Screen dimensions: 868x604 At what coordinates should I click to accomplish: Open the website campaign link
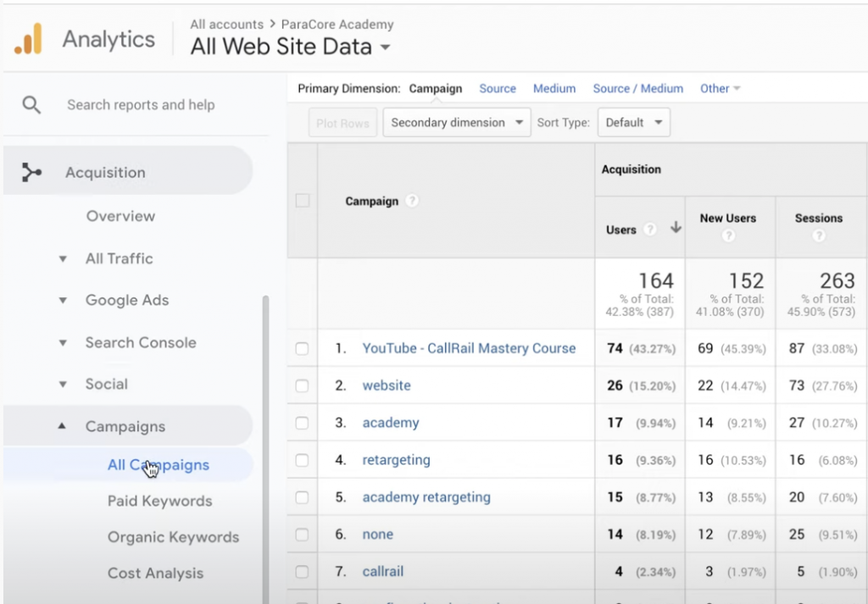[387, 385]
